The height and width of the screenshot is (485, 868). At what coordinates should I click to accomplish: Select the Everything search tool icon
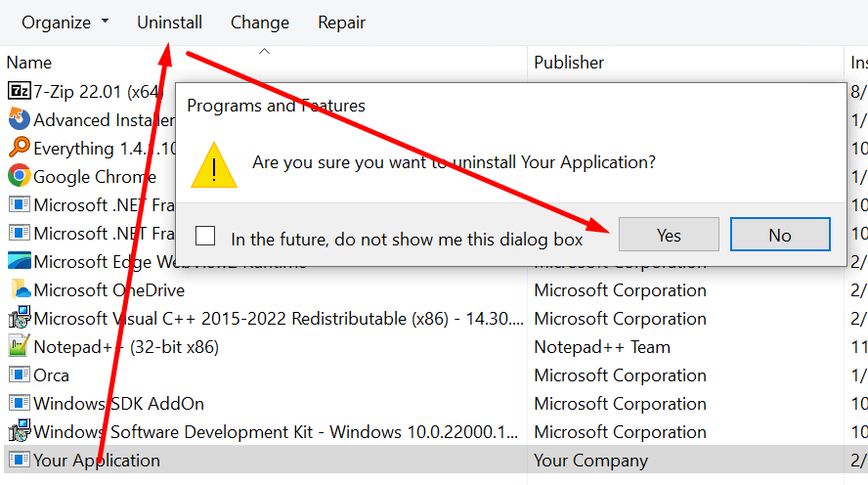(x=19, y=147)
